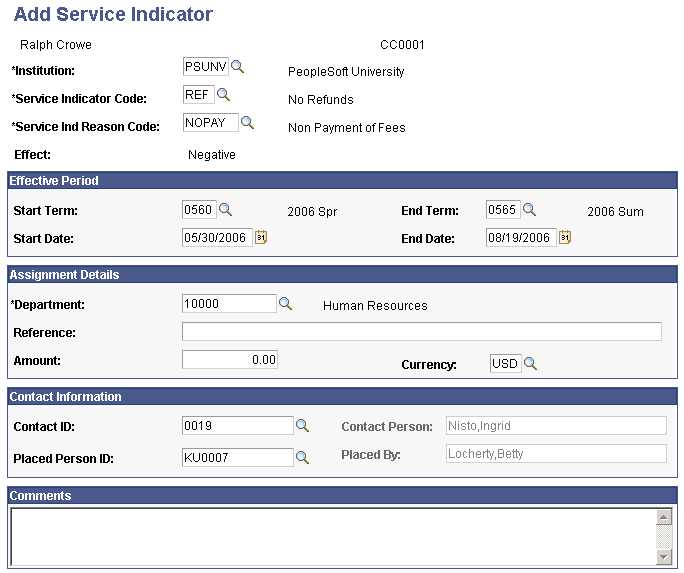Open lookup for Currency field
This screenshot has height=573, width=684.
click(x=530, y=363)
